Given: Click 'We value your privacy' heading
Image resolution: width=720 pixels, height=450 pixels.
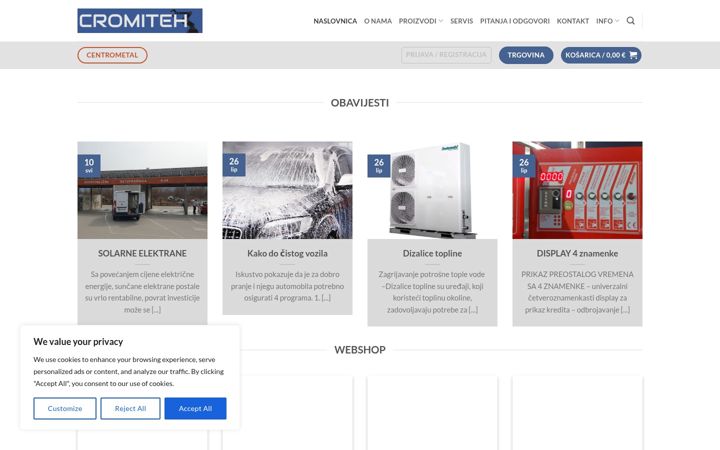Looking at the screenshot, I should click(x=78, y=342).
